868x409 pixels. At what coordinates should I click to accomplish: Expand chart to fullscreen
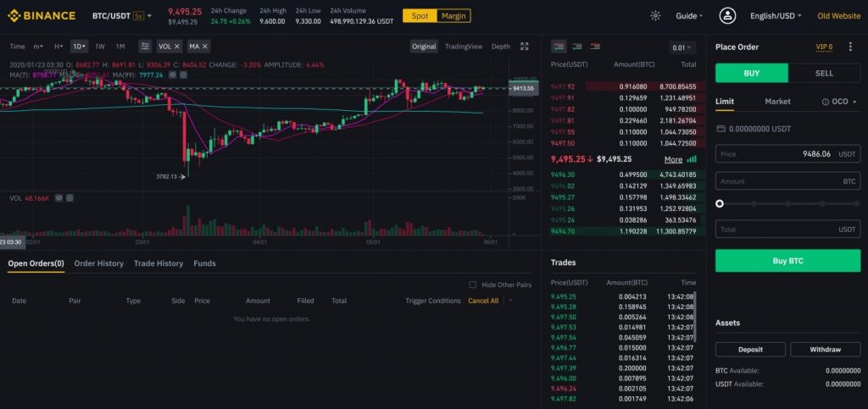[524, 47]
